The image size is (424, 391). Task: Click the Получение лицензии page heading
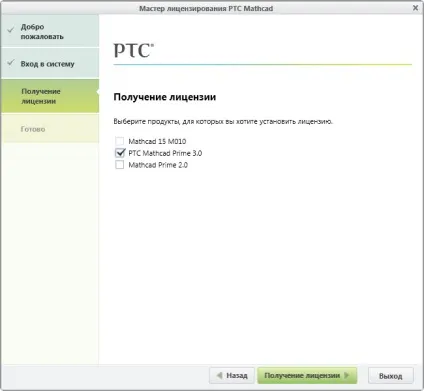165,97
